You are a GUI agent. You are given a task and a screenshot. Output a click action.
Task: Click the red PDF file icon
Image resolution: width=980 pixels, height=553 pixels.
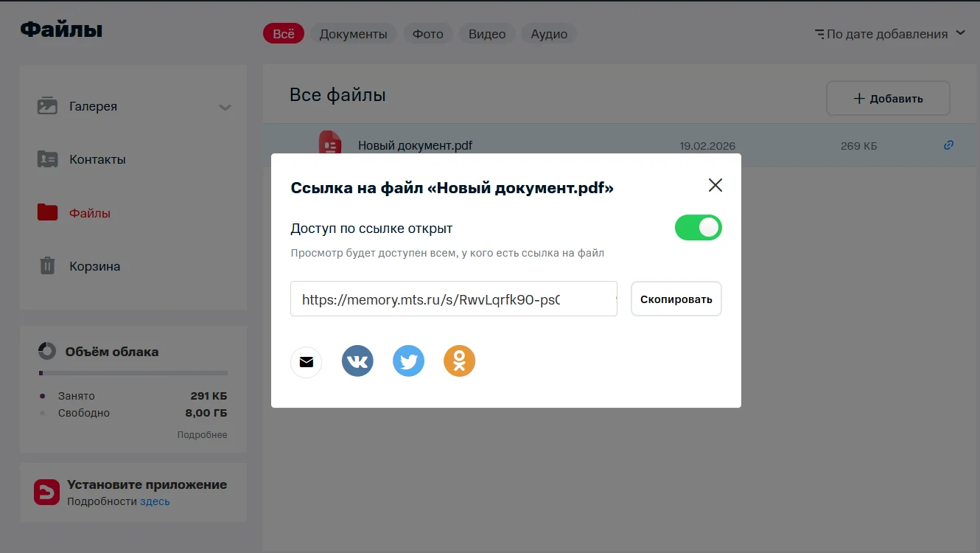tap(329, 143)
